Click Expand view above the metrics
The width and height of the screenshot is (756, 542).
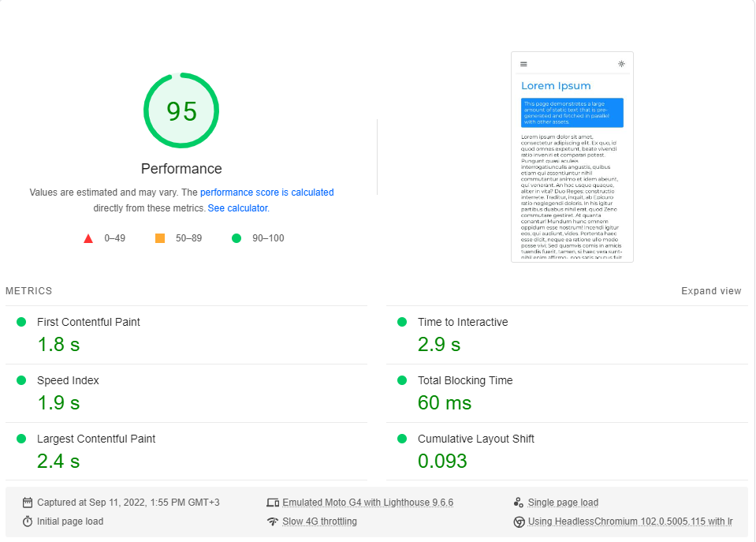click(710, 290)
